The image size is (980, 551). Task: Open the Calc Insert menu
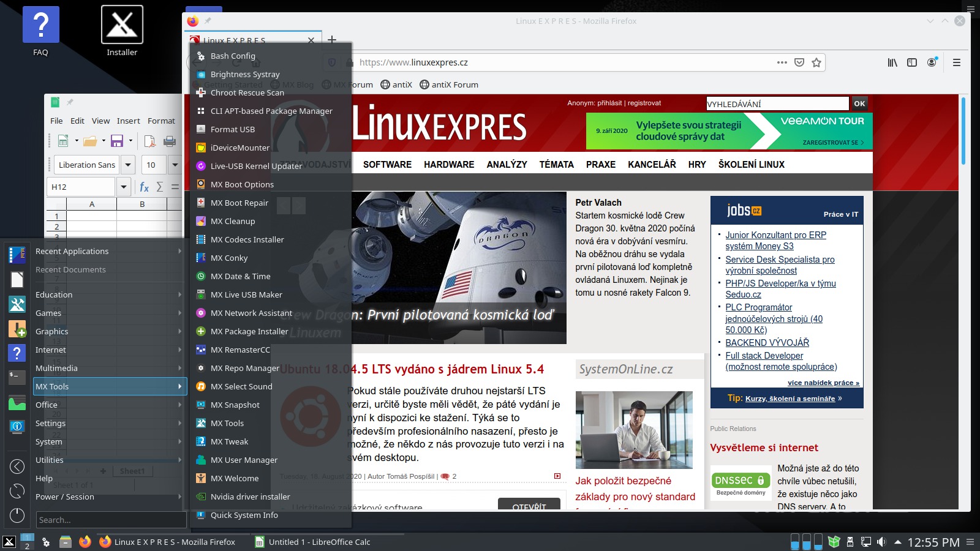[129, 121]
